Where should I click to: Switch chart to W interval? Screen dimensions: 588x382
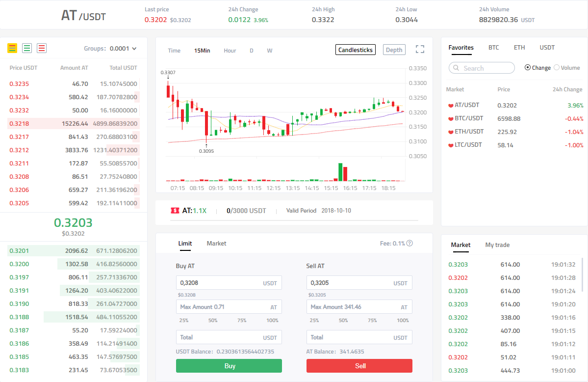tap(270, 51)
